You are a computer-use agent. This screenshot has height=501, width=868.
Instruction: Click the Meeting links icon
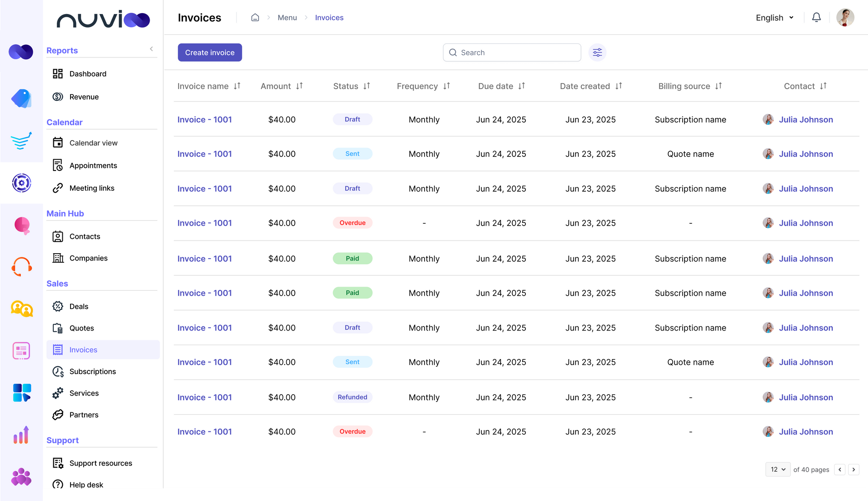point(58,188)
